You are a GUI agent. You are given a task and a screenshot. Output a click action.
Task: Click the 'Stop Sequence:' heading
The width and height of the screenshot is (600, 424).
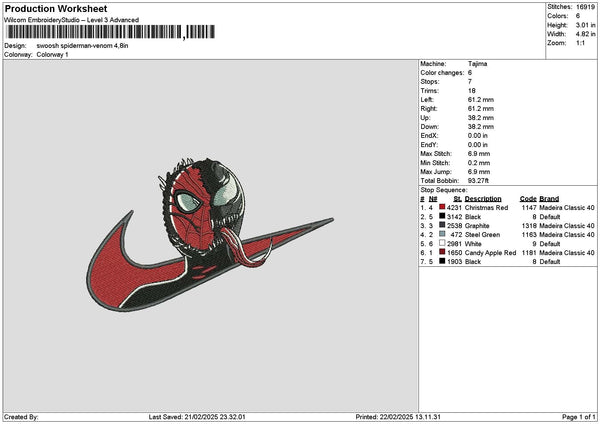click(x=444, y=190)
